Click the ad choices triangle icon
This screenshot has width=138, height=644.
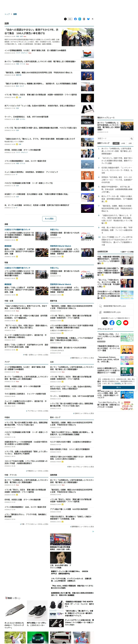[x=93, y=532]
